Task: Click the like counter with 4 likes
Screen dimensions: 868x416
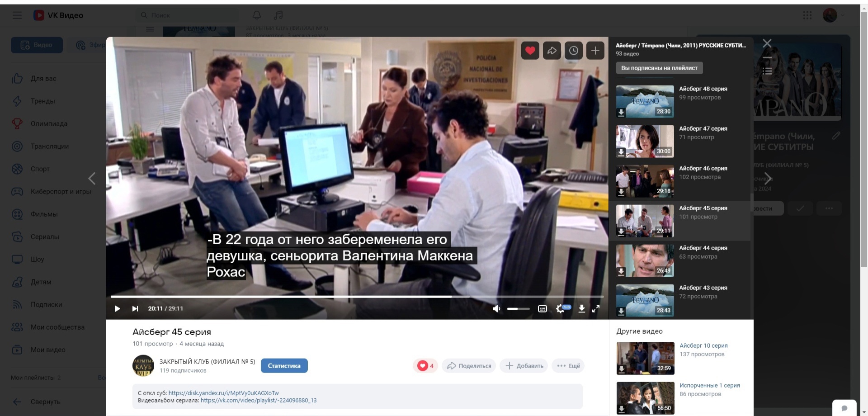Action: [x=425, y=366]
